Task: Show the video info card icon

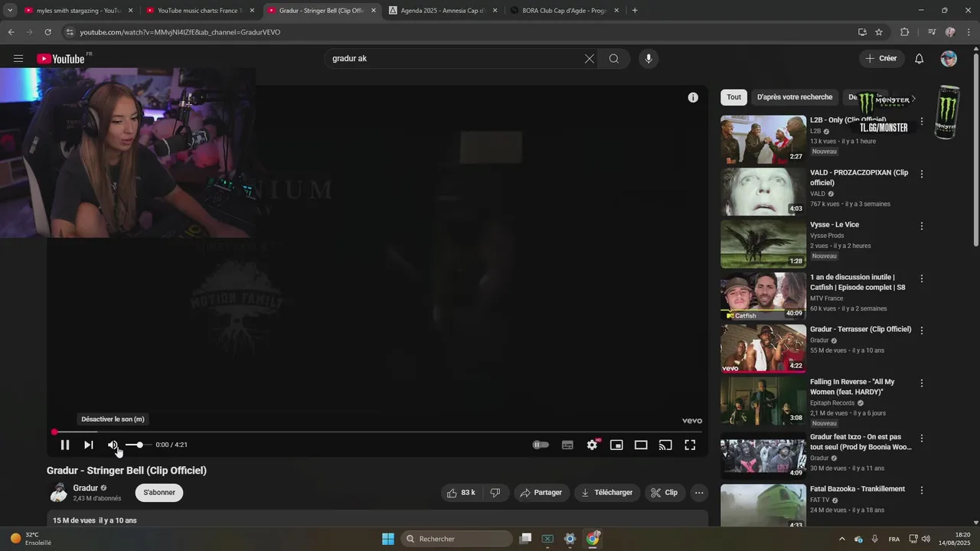Action: [693, 97]
